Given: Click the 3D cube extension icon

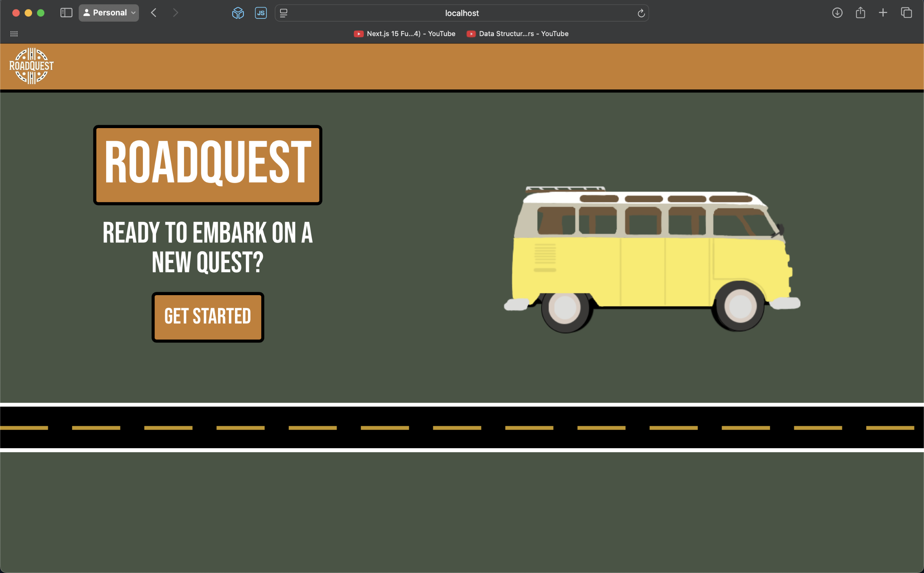Looking at the screenshot, I should click(237, 13).
